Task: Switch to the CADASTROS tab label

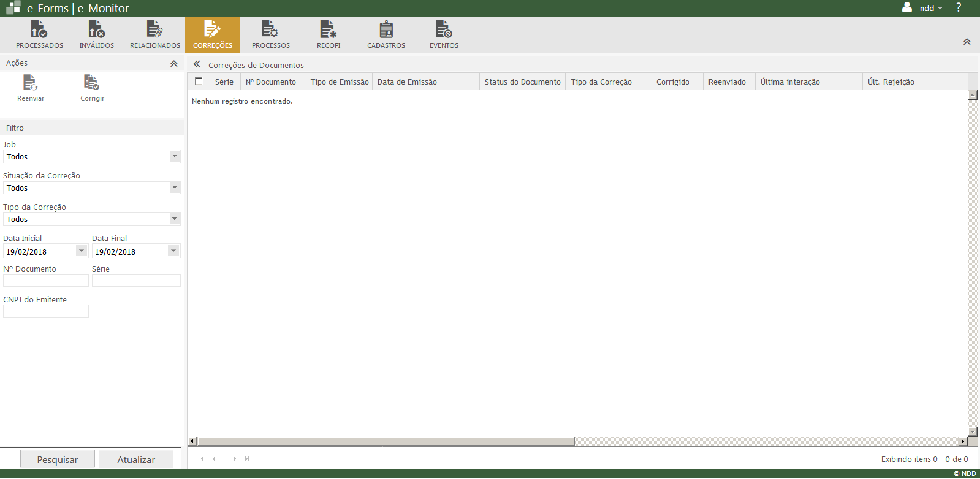Action: (x=386, y=45)
